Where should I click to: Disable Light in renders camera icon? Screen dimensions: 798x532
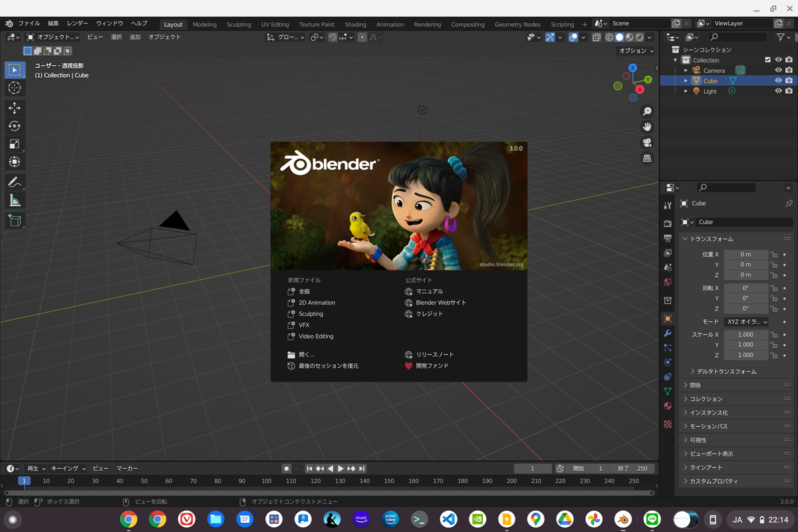coord(789,91)
